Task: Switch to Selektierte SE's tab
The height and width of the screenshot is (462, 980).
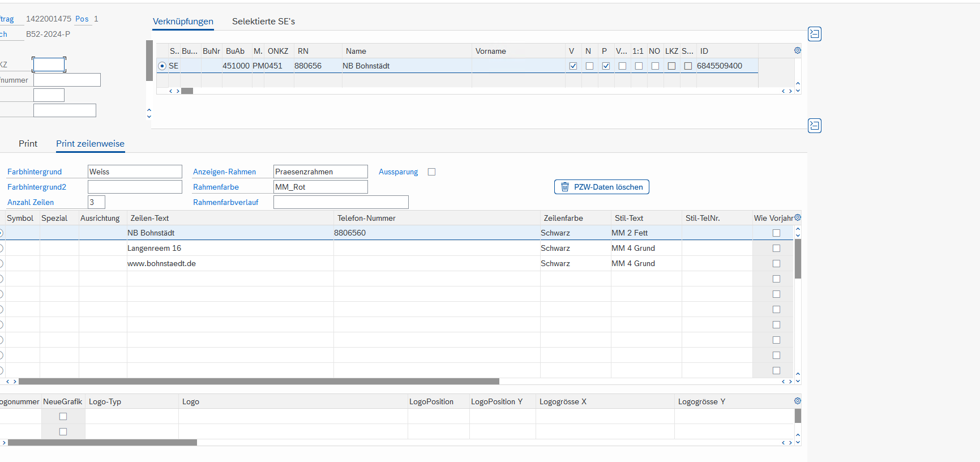Action: pos(263,22)
